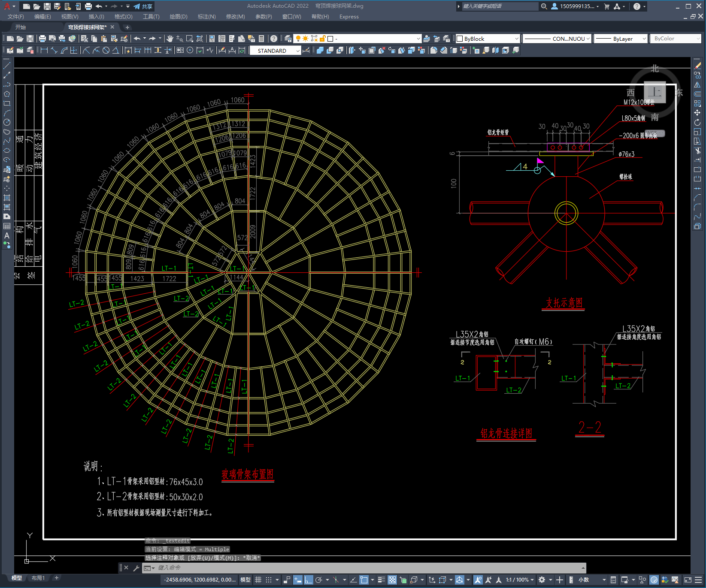Toggle Polar Tracking in status bar
706x588 pixels.
(319, 580)
